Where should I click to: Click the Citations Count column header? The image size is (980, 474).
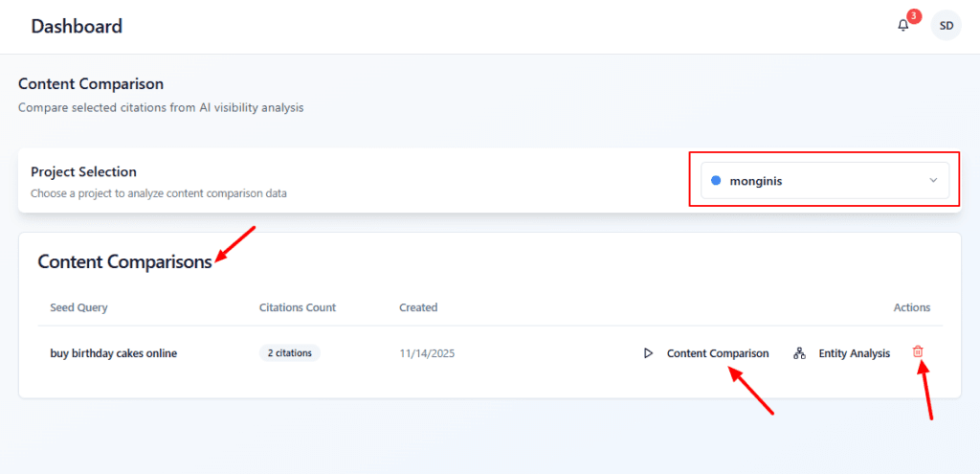(x=298, y=307)
